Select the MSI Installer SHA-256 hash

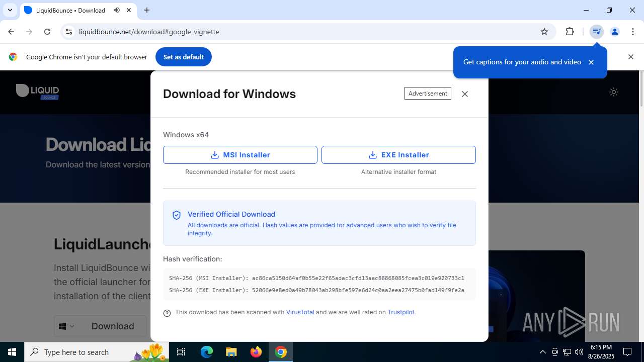(358, 278)
